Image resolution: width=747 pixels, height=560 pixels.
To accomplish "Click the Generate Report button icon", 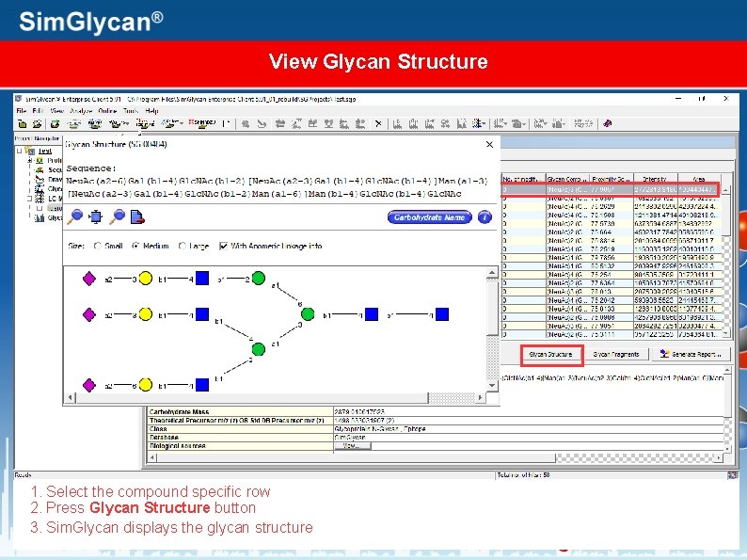I will [x=664, y=354].
